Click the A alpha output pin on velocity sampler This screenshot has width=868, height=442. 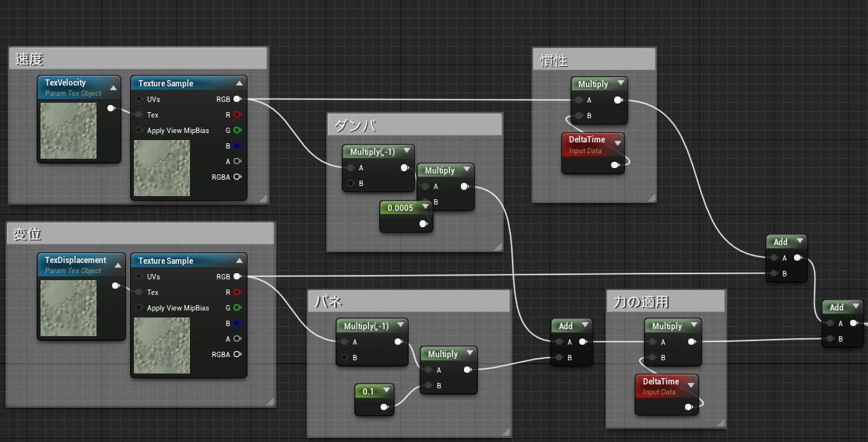click(x=237, y=161)
